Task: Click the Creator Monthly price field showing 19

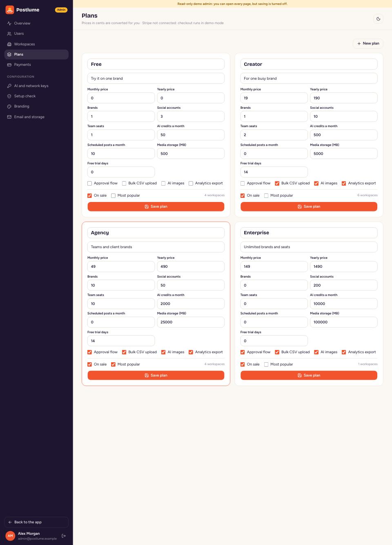Action: (274, 98)
